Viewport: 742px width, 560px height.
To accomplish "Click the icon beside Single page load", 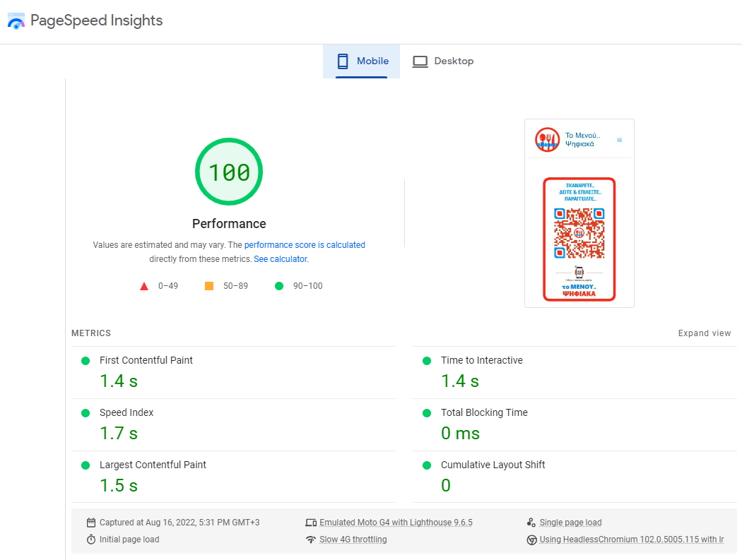I will point(531,523).
